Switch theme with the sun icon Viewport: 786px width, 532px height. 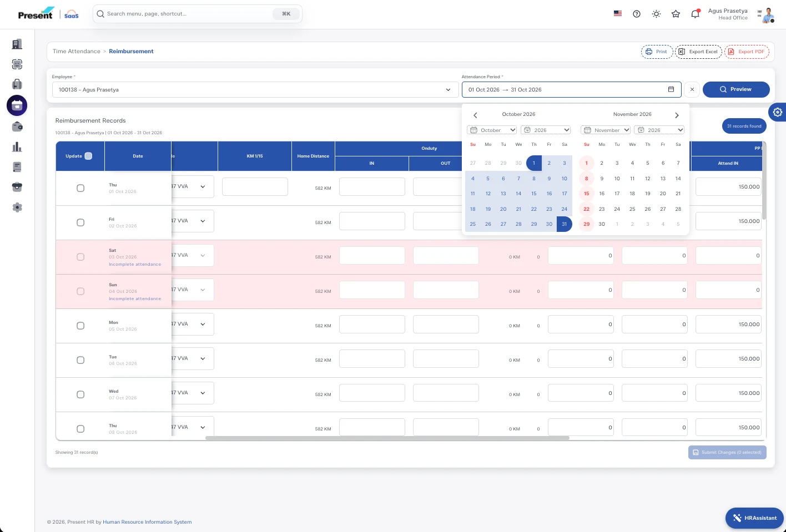(x=656, y=14)
